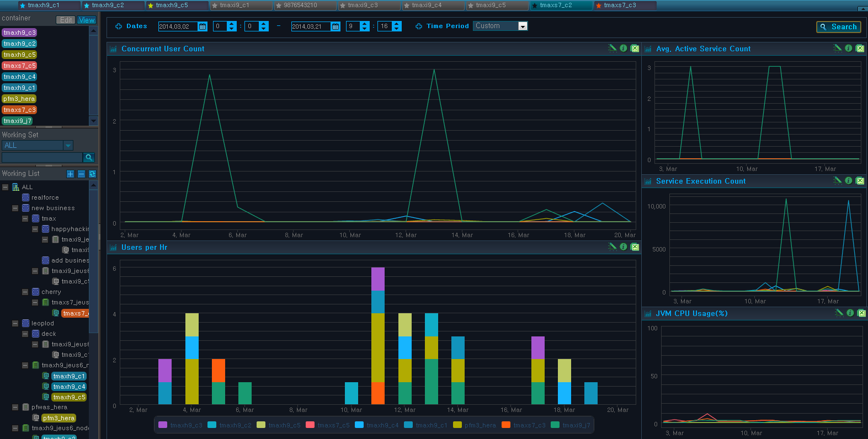Toggle tmaxh9_c1 series in chart legend
Screen dimensions: 868x439
tap(426, 425)
